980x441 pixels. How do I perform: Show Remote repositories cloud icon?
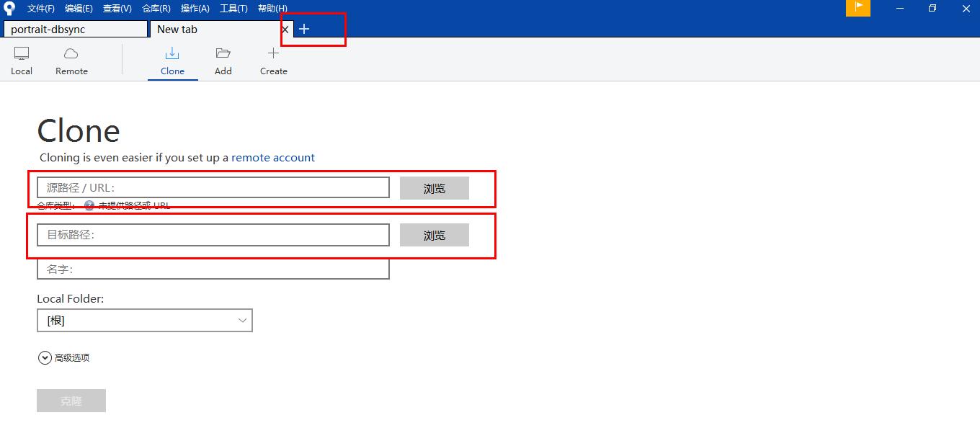pyautogui.click(x=71, y=61)
